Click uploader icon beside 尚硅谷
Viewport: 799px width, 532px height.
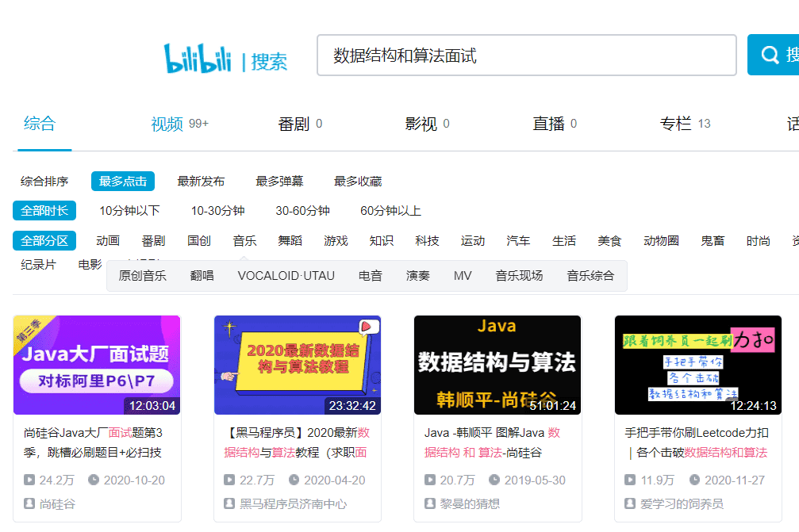[x=29, y=503]
